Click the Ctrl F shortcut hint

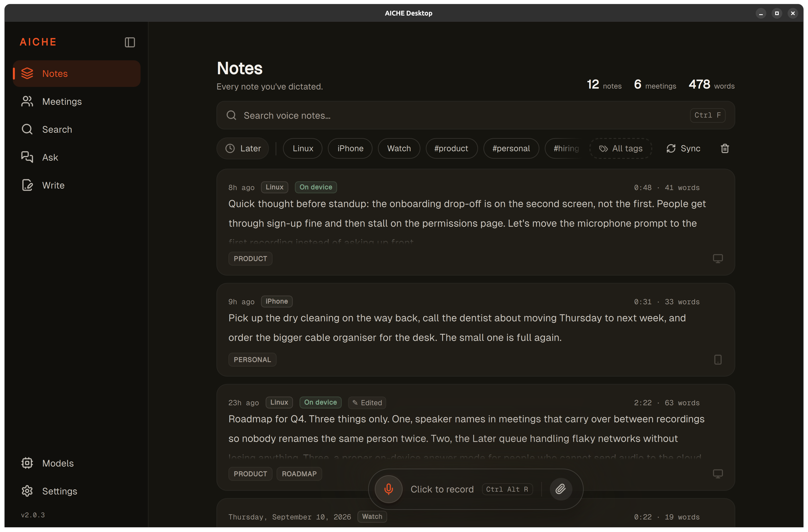point(708,115)
